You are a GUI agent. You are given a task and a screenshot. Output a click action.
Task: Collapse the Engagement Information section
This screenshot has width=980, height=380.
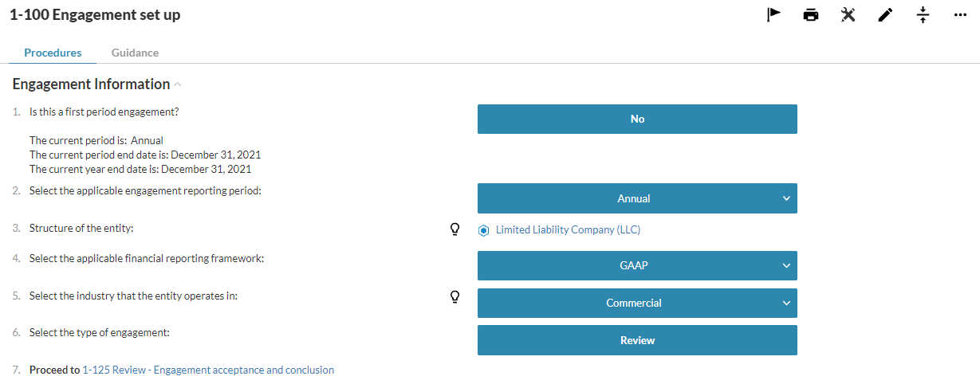click(x=178, y=84)
